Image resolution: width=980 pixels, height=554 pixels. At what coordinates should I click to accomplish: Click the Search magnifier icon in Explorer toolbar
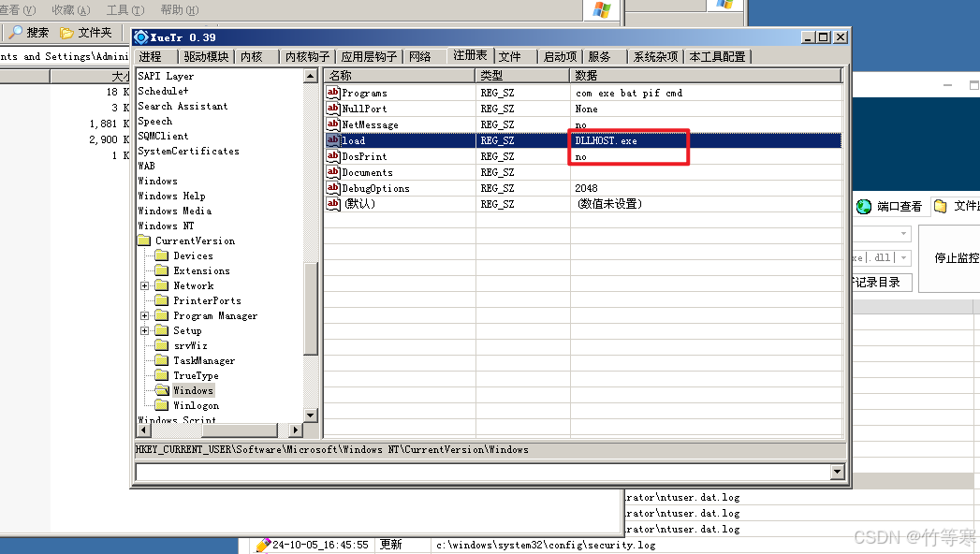[16, 33]
